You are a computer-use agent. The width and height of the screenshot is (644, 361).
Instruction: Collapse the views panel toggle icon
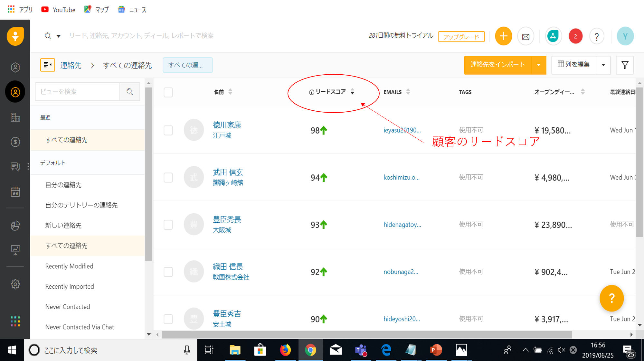pos(47,65)
